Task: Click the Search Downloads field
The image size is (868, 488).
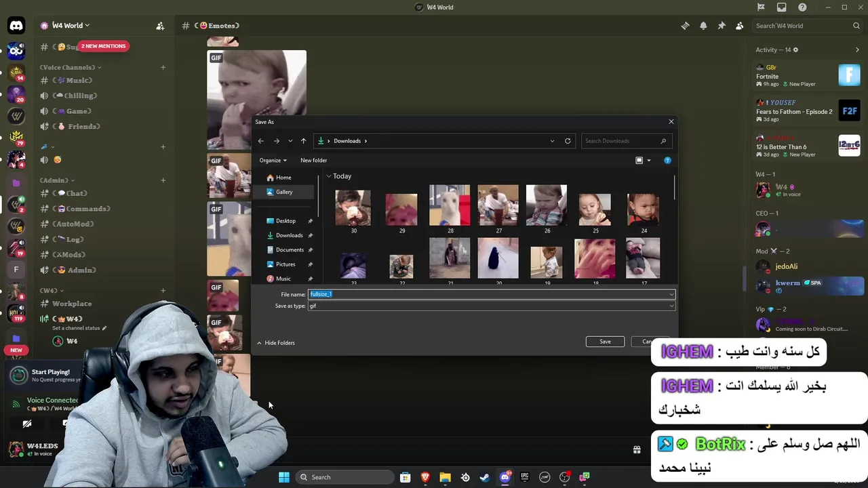Action: 625,141
